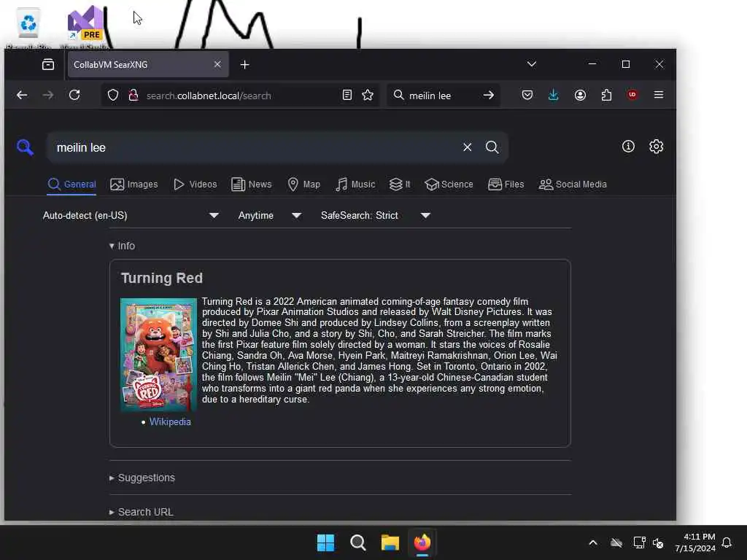Switch to the Music category
This screenshot has width=747, height=560.
tap(355, 184)
